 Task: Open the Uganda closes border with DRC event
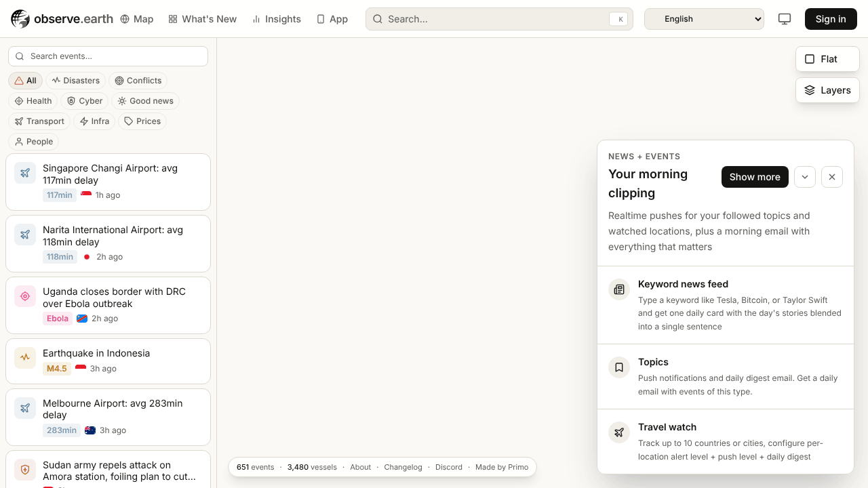[108, 305]
